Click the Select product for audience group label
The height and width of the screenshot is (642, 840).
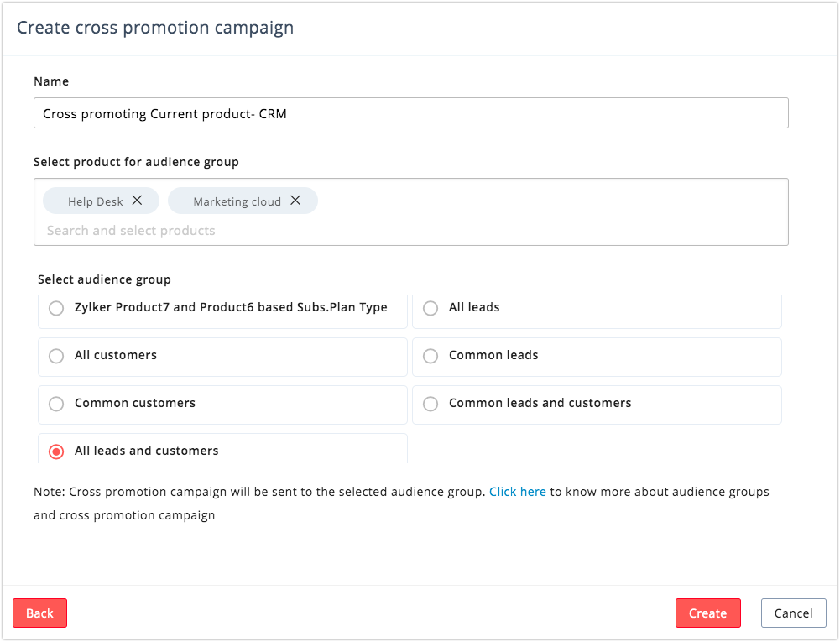pyautogui.click(x=136, y=162)
